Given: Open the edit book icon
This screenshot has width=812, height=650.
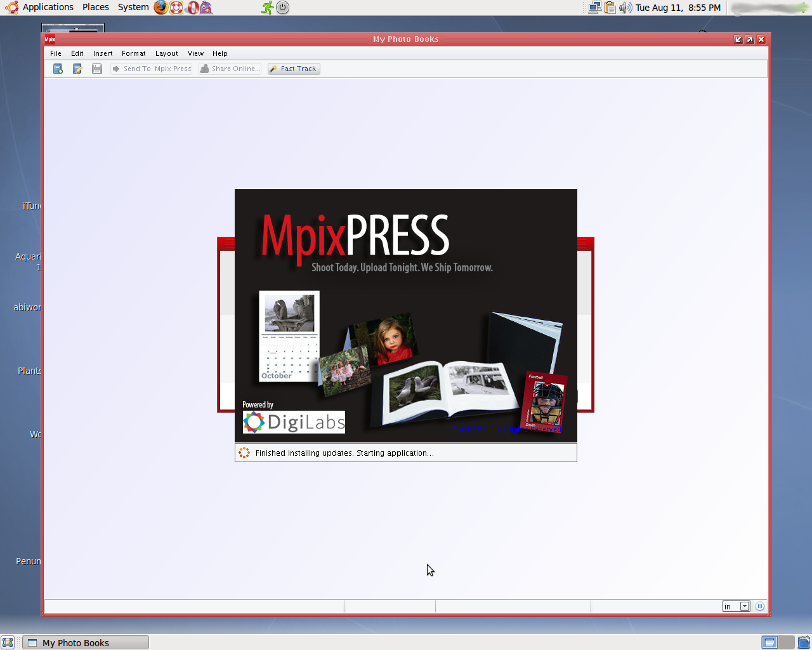Looking at the screenshot, I should coord(77,68).
